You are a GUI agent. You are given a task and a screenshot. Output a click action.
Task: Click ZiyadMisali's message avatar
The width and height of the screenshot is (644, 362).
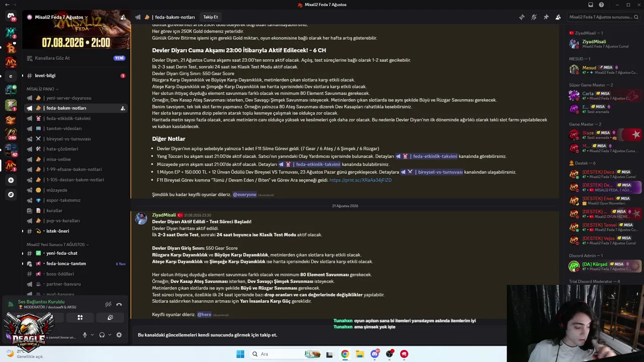(141, 219)
